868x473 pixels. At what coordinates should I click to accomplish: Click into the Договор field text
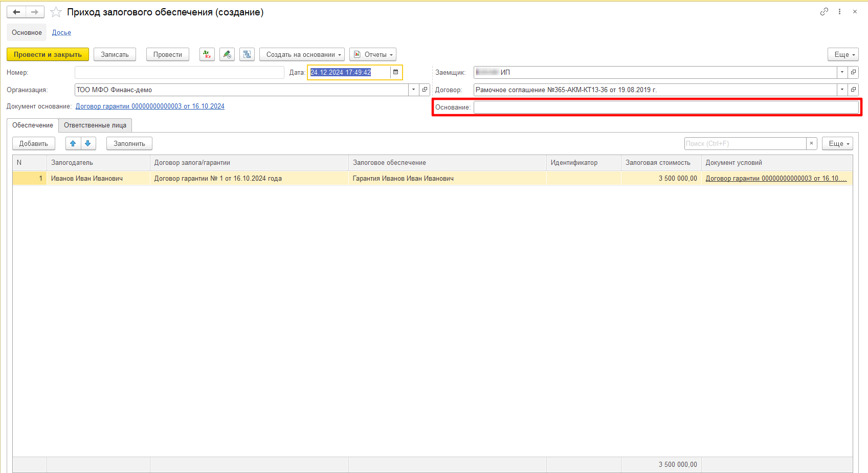coord(655,90)
